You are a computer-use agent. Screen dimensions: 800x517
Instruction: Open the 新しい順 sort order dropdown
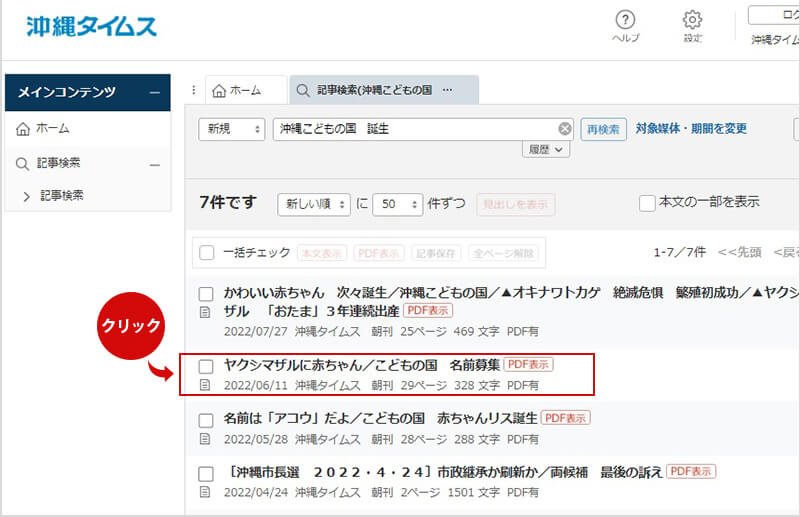tap(313, 203)
